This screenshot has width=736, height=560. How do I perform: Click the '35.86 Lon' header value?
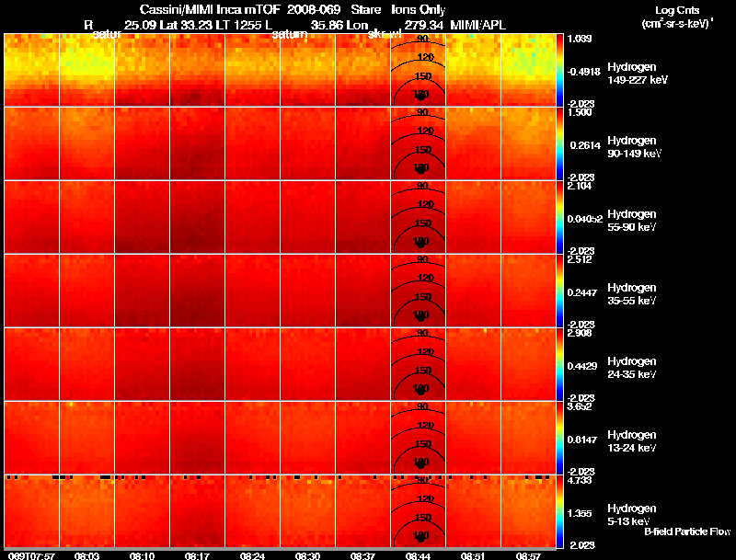coord(339,25)
